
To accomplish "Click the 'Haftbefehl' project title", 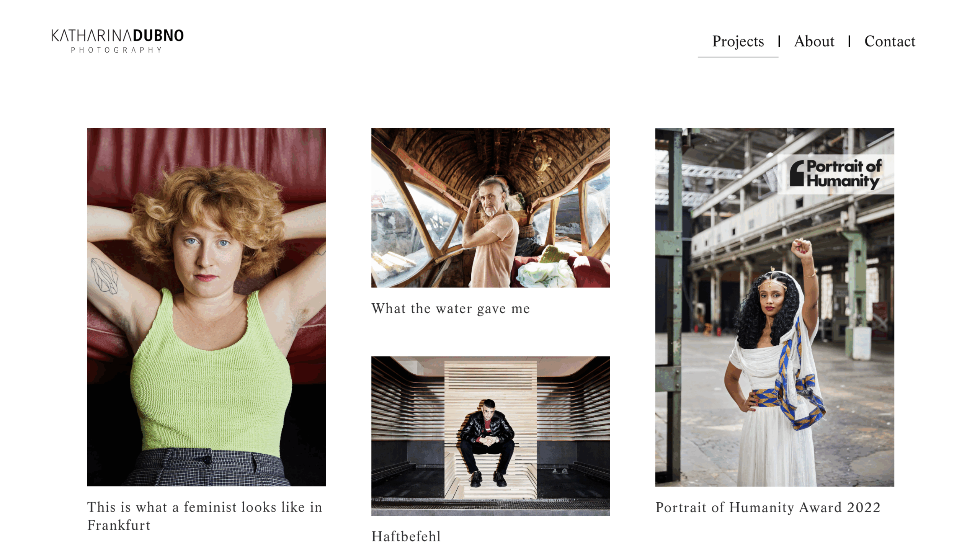I will pos(406,536).
